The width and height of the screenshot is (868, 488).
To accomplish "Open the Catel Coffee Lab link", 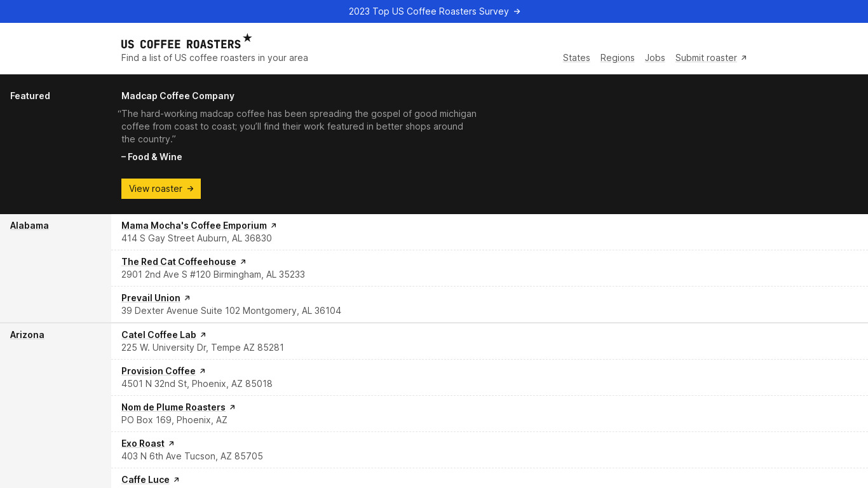I will (159, 335).
